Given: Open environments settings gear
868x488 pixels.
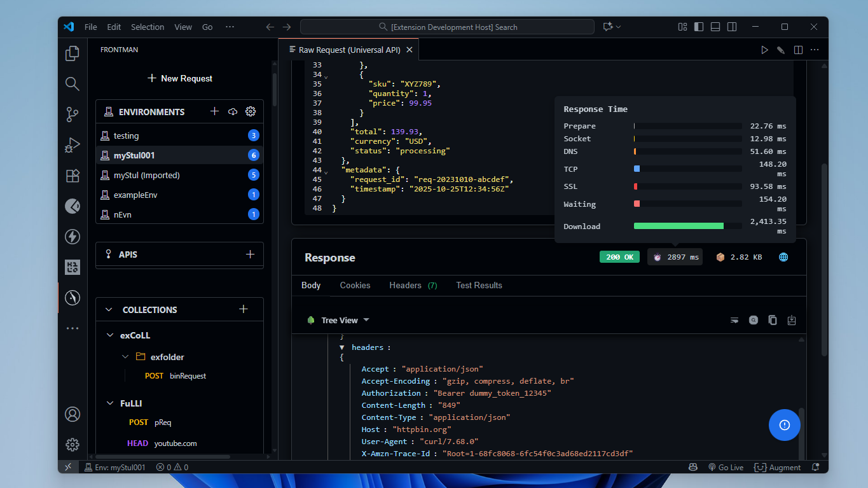Looking at the screenshot, I should [x=251, y=111].
